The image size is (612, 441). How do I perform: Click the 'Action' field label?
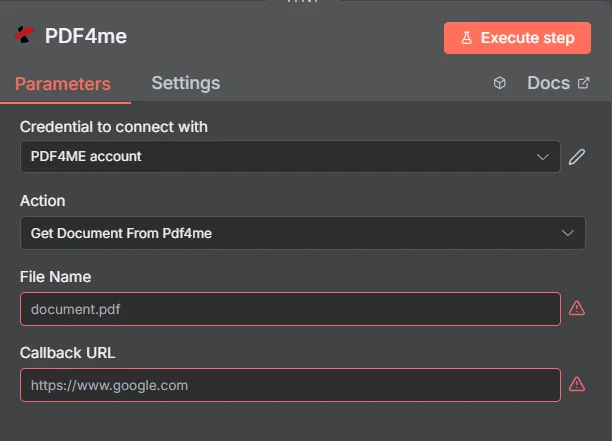(x=43, y=201)
